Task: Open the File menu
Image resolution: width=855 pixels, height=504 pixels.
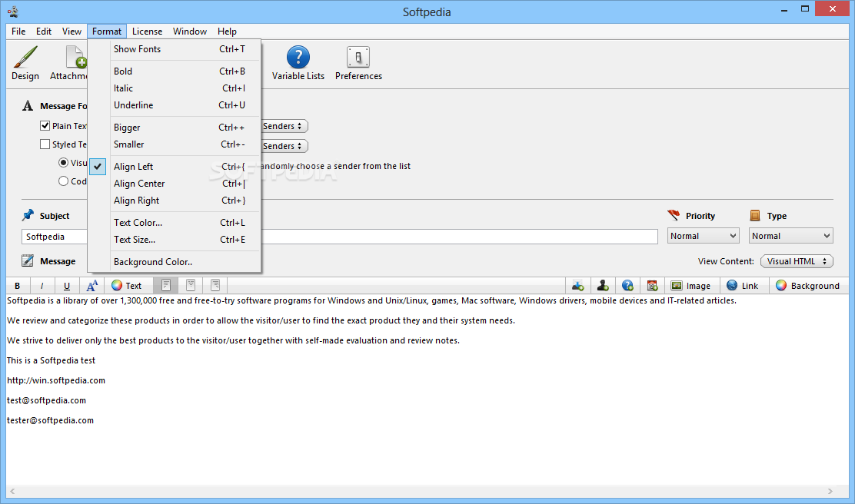Action: [x=18, y=31]
